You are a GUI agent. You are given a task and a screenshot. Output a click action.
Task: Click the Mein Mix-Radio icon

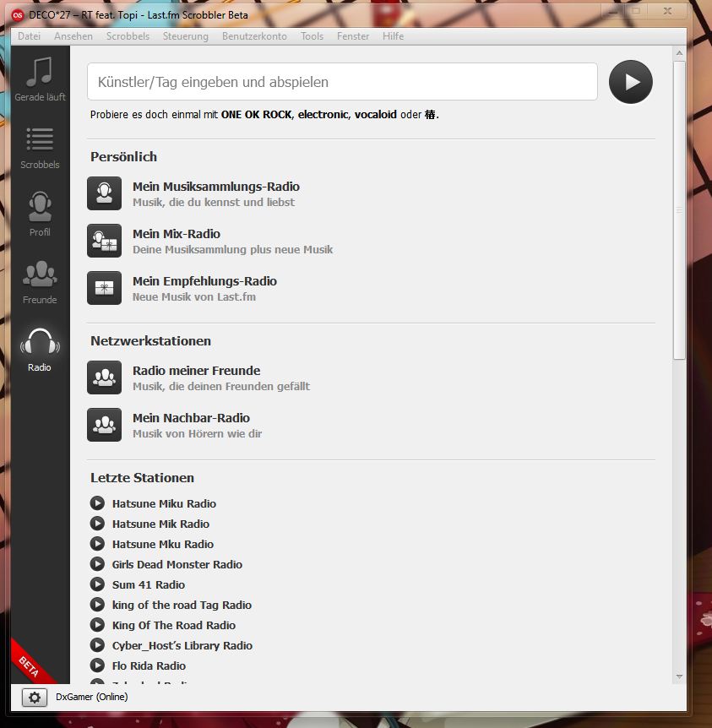(x=104, y=241)
